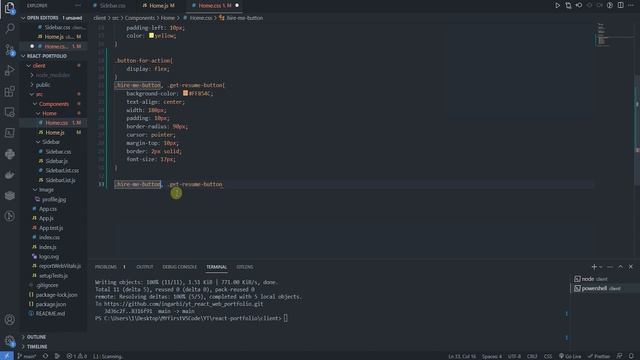640x360 pixels.
Task: Select the TERMINAL panel tab
Action: point(216,267)
